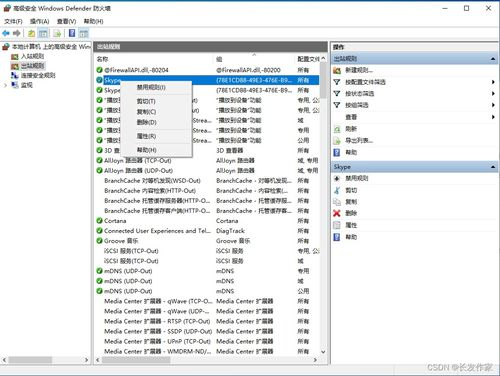
Task: Open the 帮助(H) menu in menu bar
Action: 93,21
